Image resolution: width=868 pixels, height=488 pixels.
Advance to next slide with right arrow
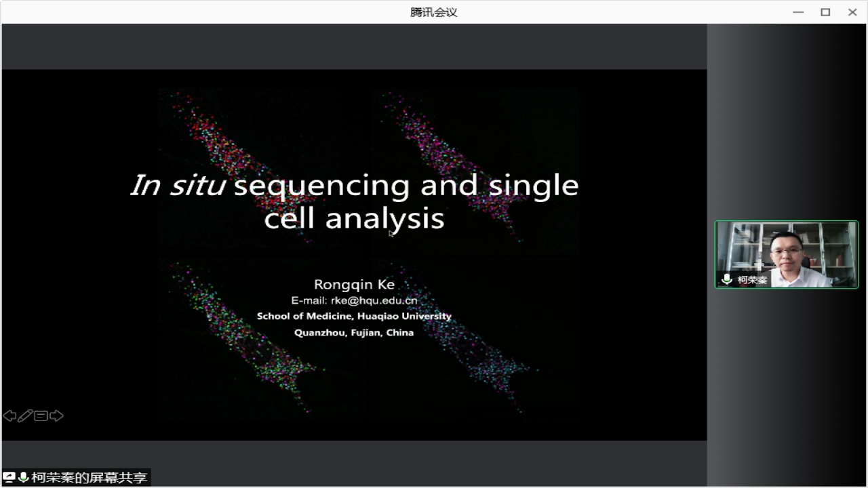57,415
